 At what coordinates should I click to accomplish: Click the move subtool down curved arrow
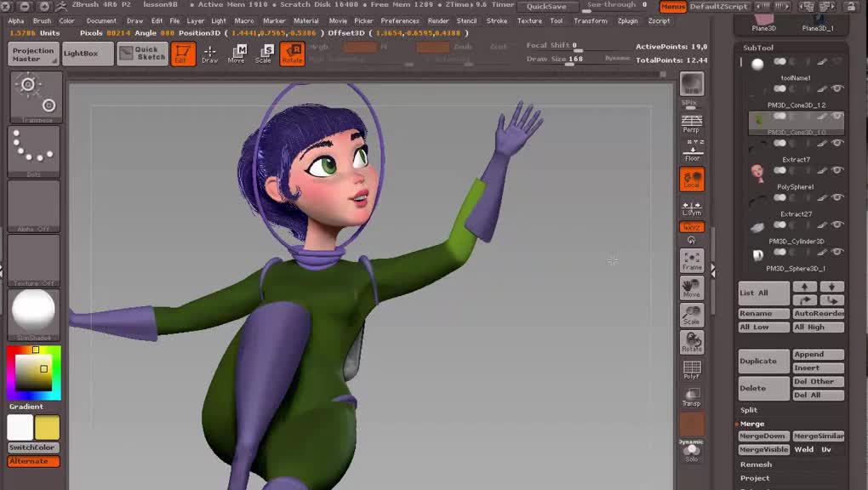(x=832, y=300)
